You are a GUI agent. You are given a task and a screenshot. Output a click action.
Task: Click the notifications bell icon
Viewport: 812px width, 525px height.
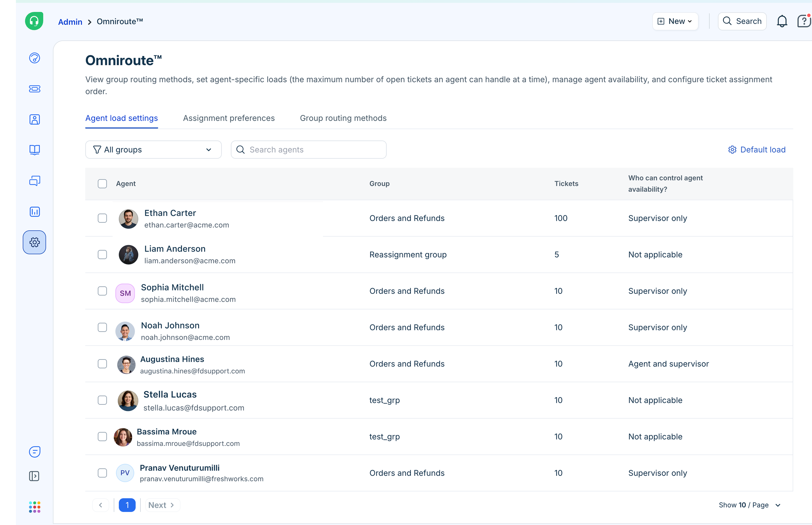pos(782,21)
